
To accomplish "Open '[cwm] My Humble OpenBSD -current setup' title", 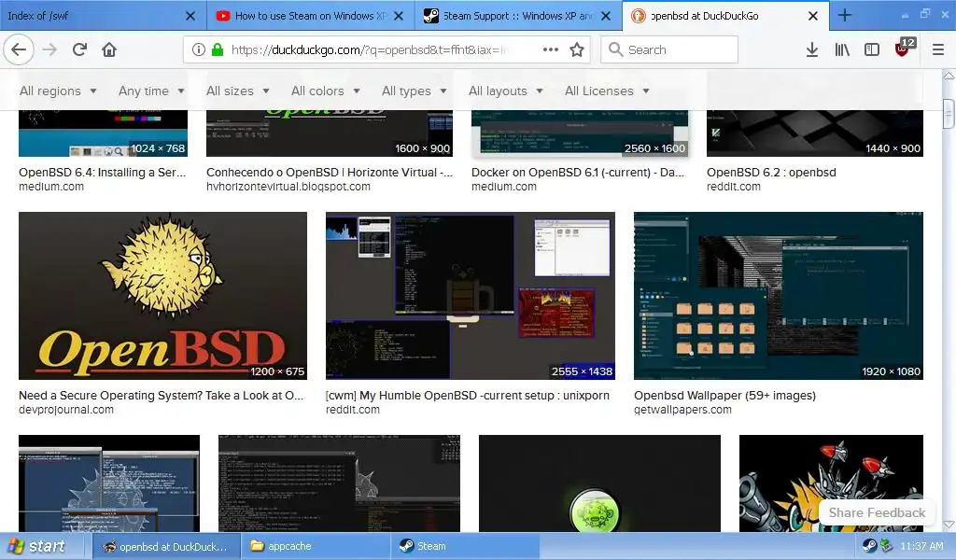I will [468, 396].
